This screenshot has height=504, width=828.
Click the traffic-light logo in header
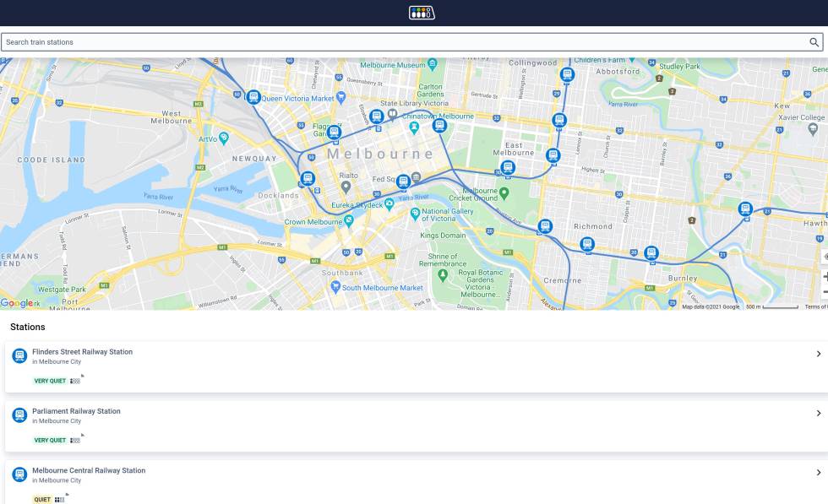(x=422, y=13)
